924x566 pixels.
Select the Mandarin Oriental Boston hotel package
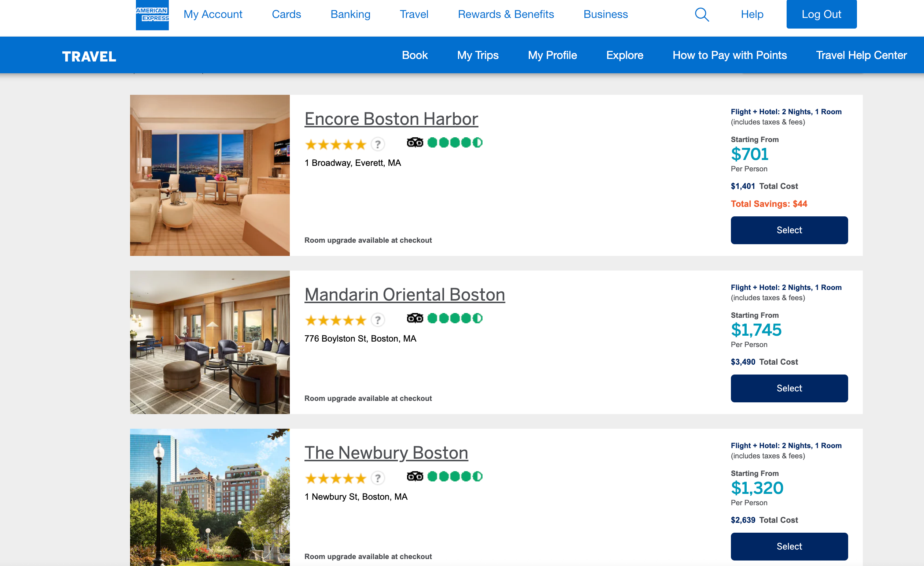point(790,387)
